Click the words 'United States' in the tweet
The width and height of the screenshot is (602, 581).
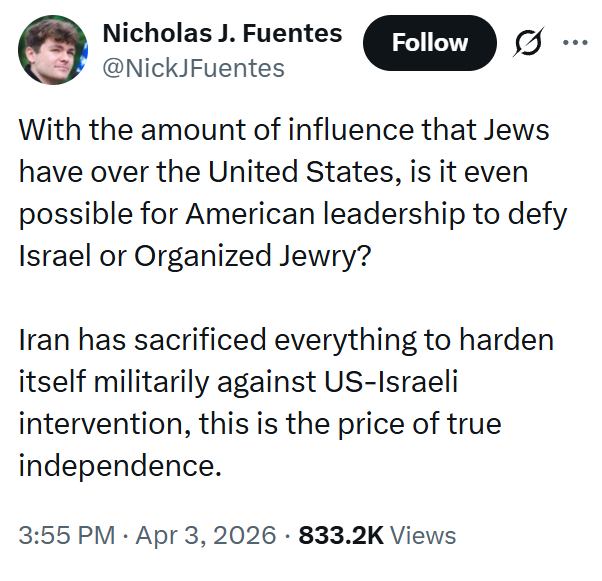point(302,171)
